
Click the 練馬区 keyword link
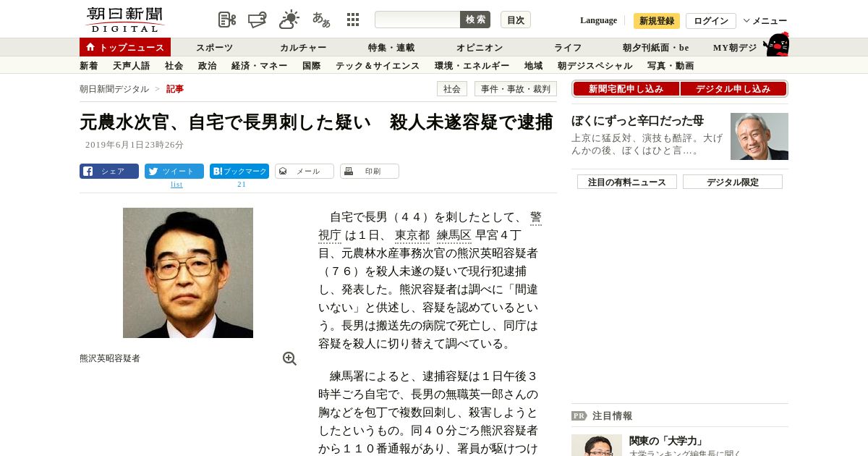click(x=454, y=235)
